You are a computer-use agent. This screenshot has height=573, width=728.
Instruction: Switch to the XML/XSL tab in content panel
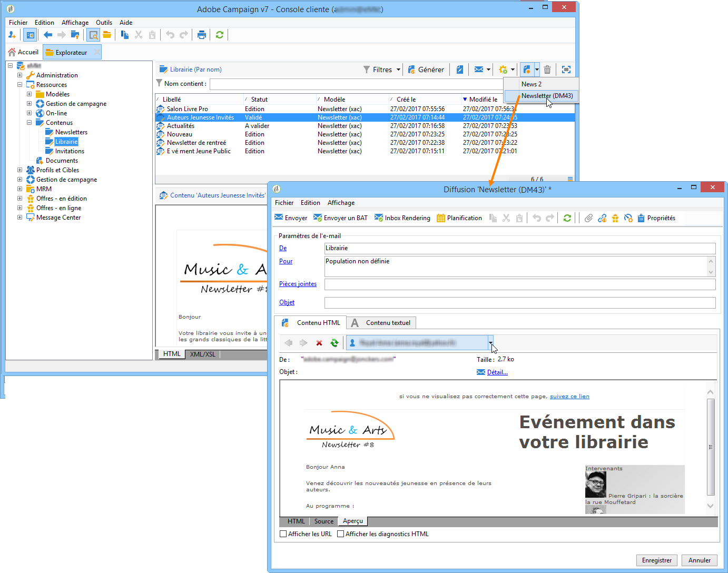tap(202, 354)
